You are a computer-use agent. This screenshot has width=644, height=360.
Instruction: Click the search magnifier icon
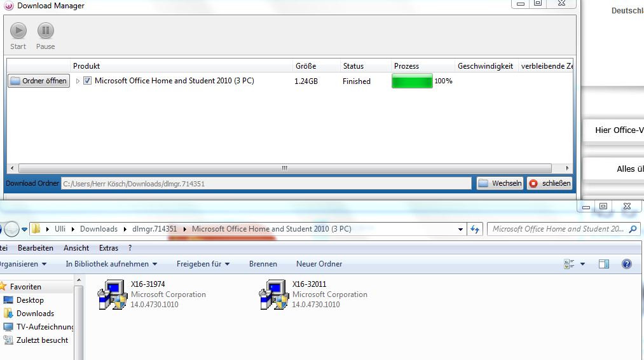(633, 229)
